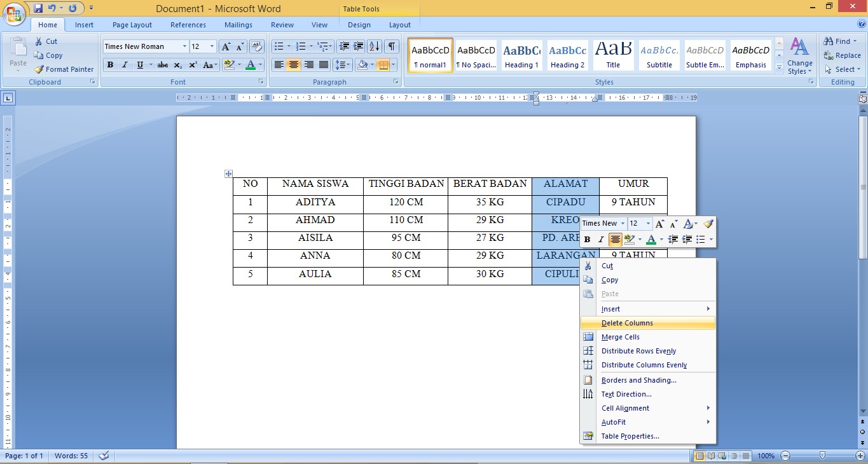Select Table Properties from the context menu
This screenshot has width=868, height=464.
tap(630, 436)
